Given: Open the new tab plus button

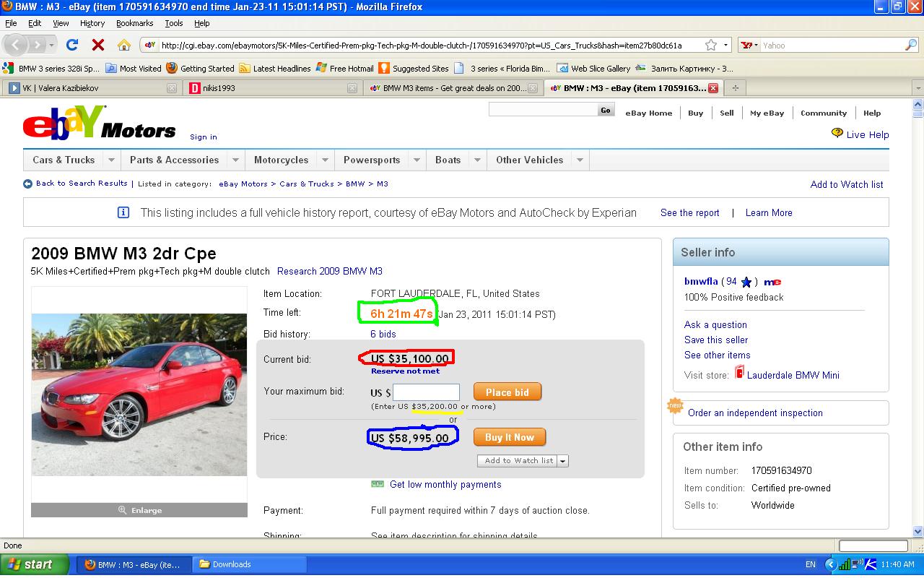Looking at the screenshot, I should tap(736, 88).
